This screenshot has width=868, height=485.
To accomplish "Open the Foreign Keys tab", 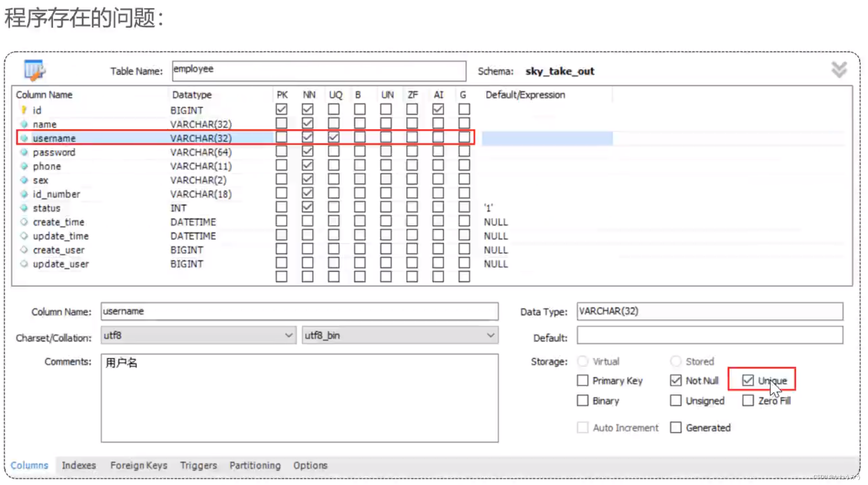I will 139,465.
